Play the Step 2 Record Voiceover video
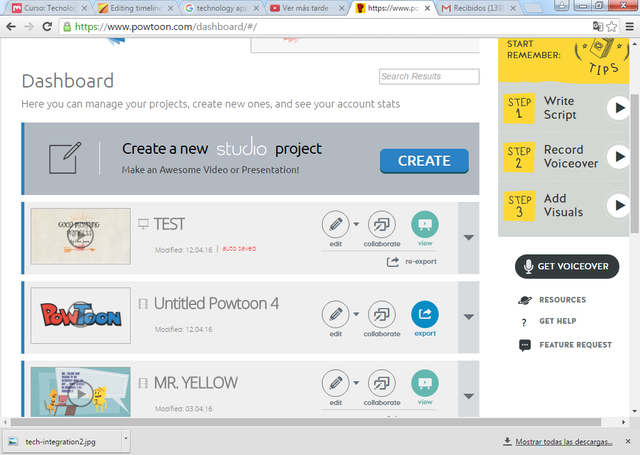This screenshot has height=455, width=640. coord(619,156)
